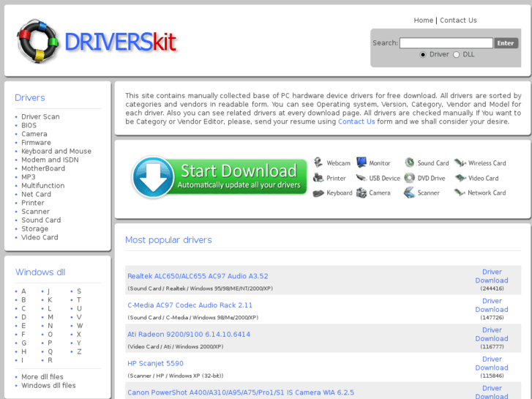The width and height of the screenshot is (532, 399).
Task: Open the Contact Us header link
Action: tap(458, 20)
